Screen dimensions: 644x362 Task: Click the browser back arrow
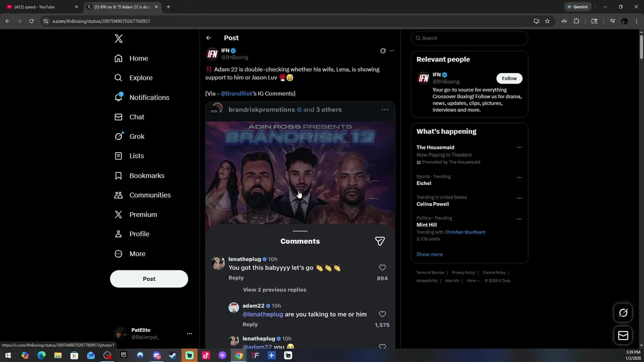8,21
